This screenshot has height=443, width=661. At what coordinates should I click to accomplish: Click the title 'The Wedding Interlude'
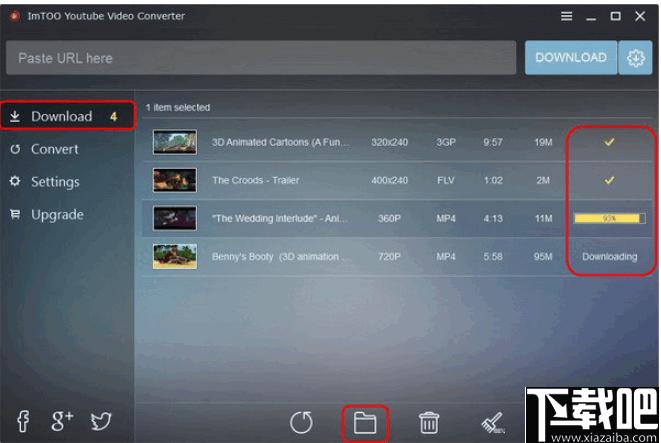(279, 218)
